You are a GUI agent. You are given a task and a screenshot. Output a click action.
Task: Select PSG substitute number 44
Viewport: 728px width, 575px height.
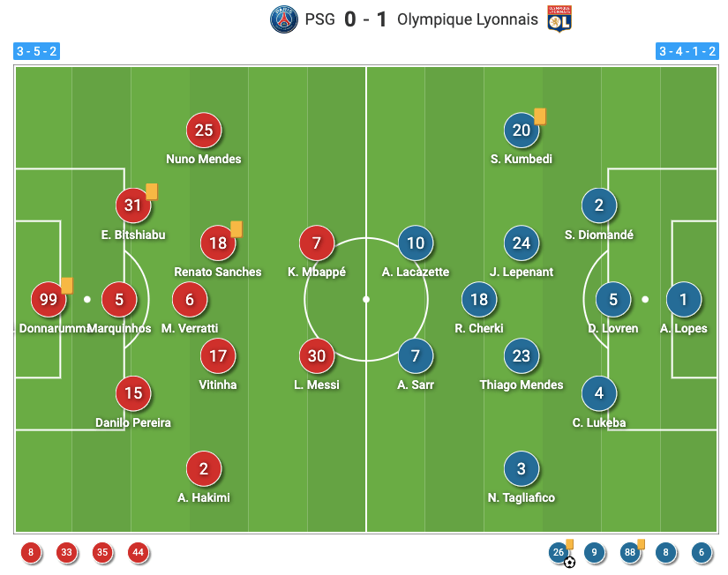138,553
